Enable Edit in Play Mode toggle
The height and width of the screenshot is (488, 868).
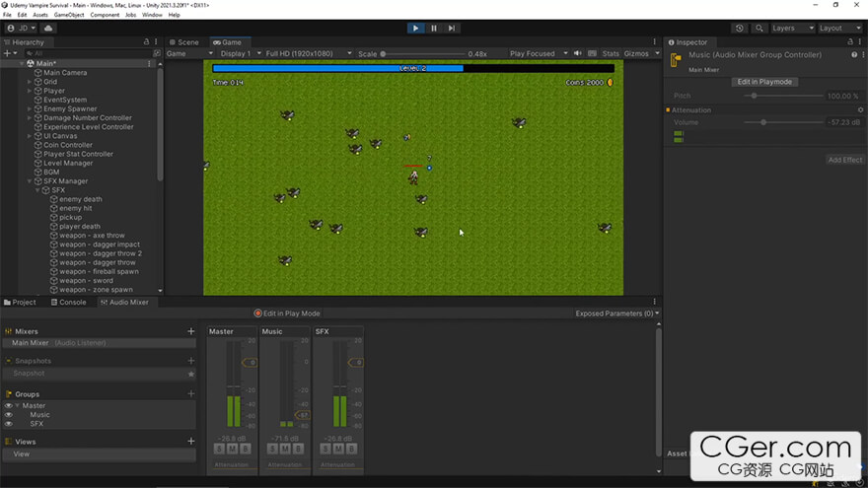coord(287,314)
